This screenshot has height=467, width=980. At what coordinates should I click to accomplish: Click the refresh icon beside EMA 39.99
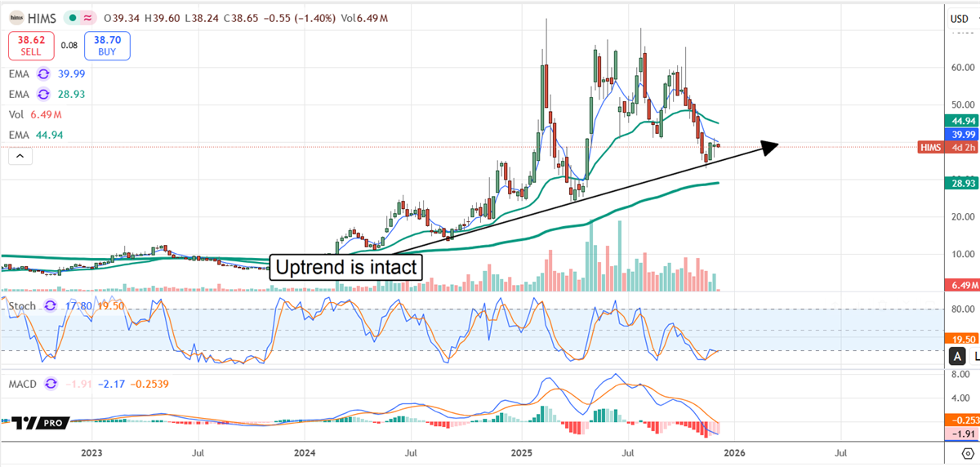pyautogui.click(x=44, y=74)
